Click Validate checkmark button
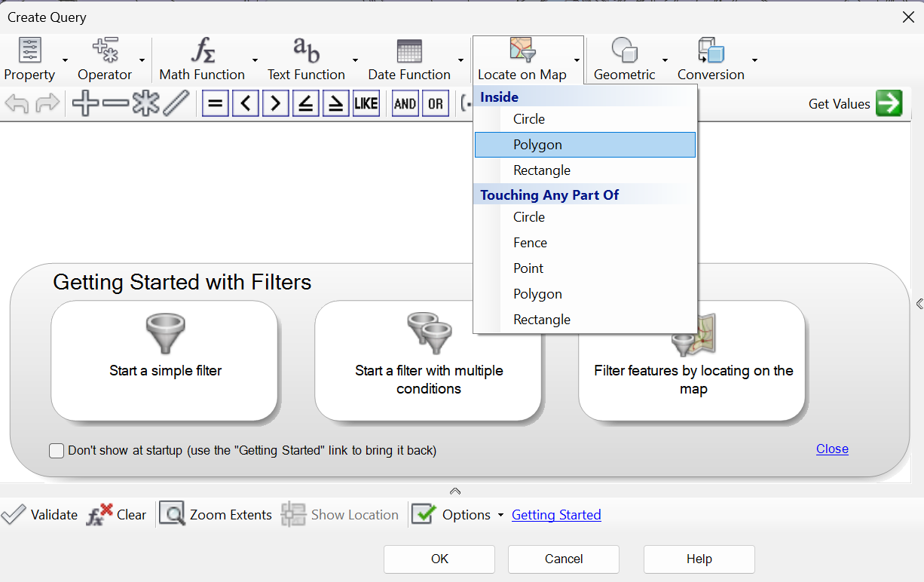 39,515
